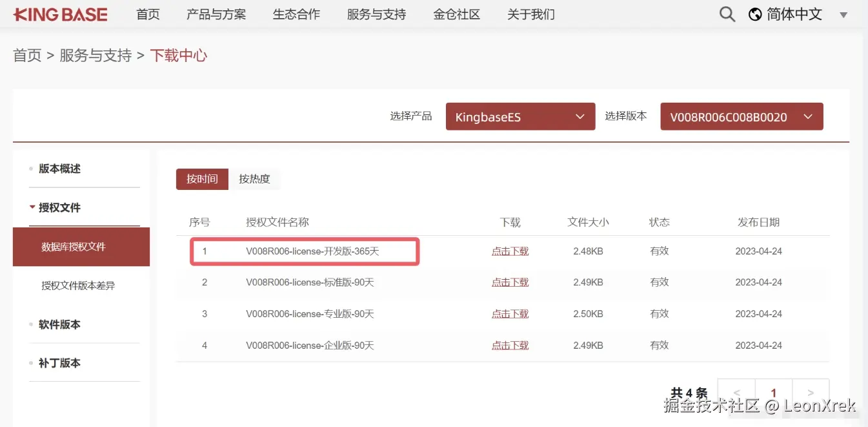Download V008R006-license-开发版-365天 via 点击下载
This screenshot has width=868, height=427.
[510, 251]
